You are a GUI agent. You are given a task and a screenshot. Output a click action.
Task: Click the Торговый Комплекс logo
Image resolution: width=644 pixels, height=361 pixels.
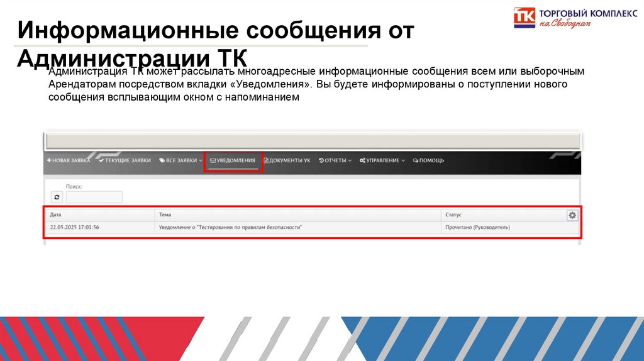pyautogui.click(x=575, y=18)
